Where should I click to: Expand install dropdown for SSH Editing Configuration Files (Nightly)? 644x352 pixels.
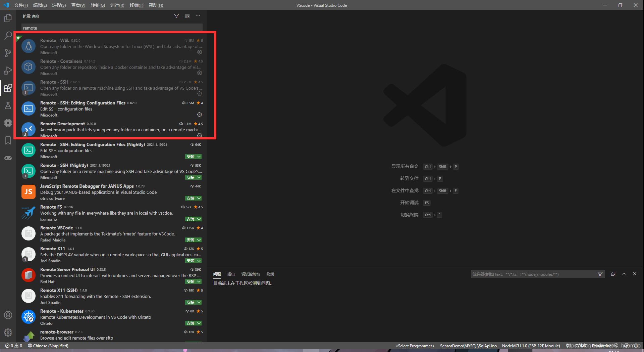(x=199, y=157)
